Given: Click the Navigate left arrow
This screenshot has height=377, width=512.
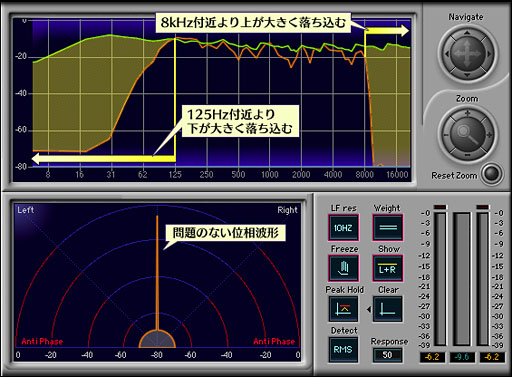Looking at the screenshot, I should [447, 54].
